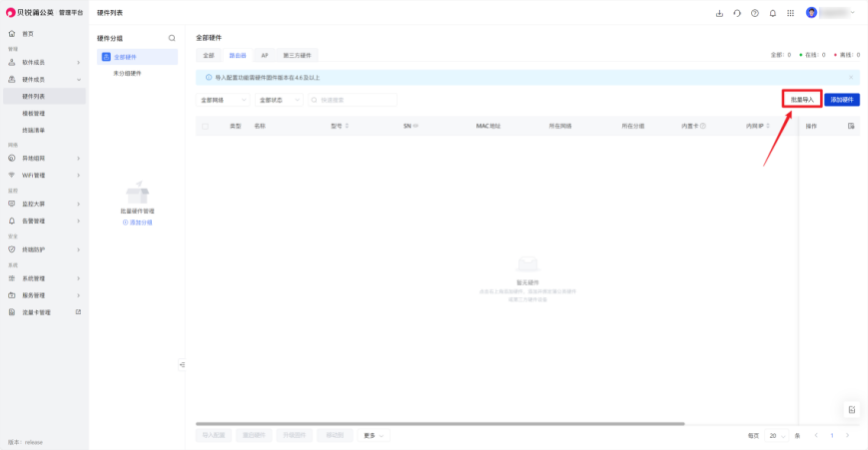Expand 软件成员 in the left sidebar

(x=50, y=62)
